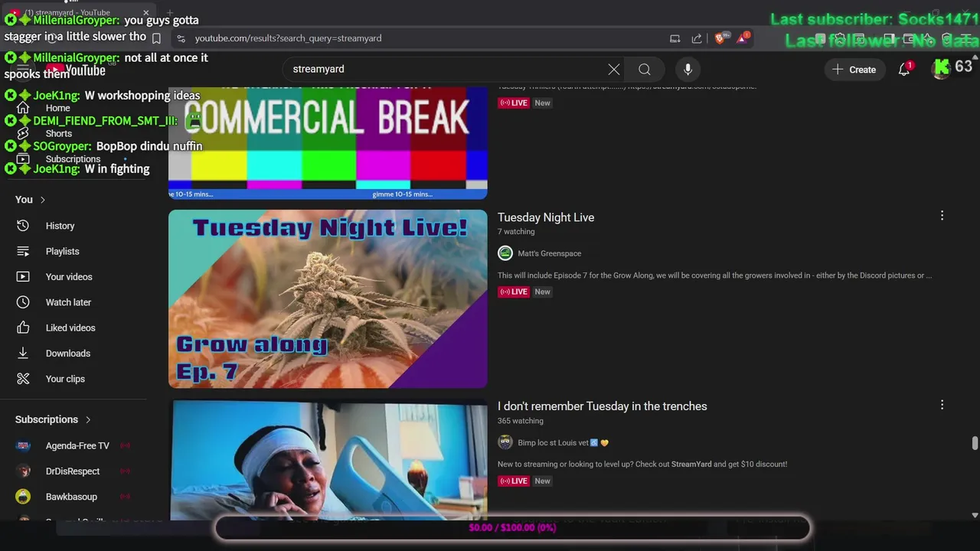Click Bimp loc st Louis vet avatar
Image resolution: width=980 pixels, height=551 pixels.
tap(505, 442)
